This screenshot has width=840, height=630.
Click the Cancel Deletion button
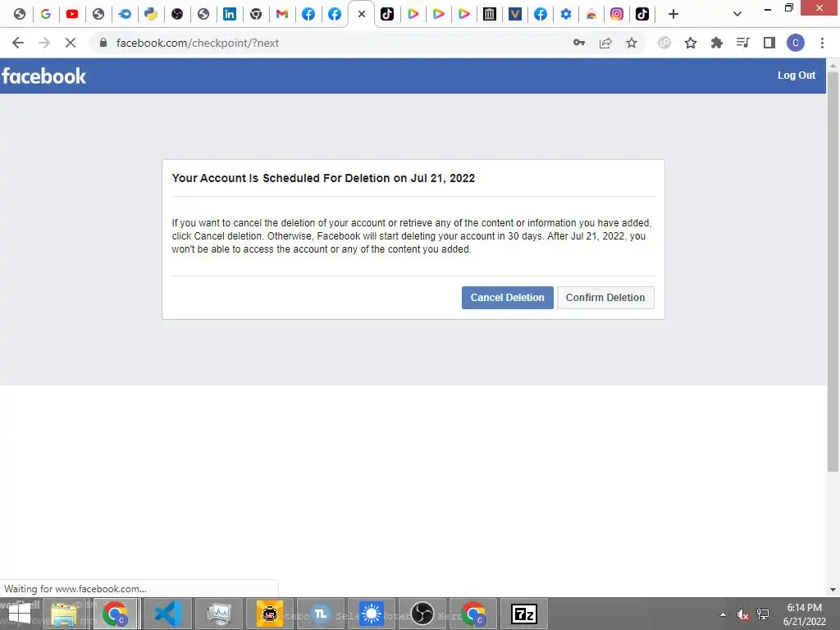coord(507,297)
